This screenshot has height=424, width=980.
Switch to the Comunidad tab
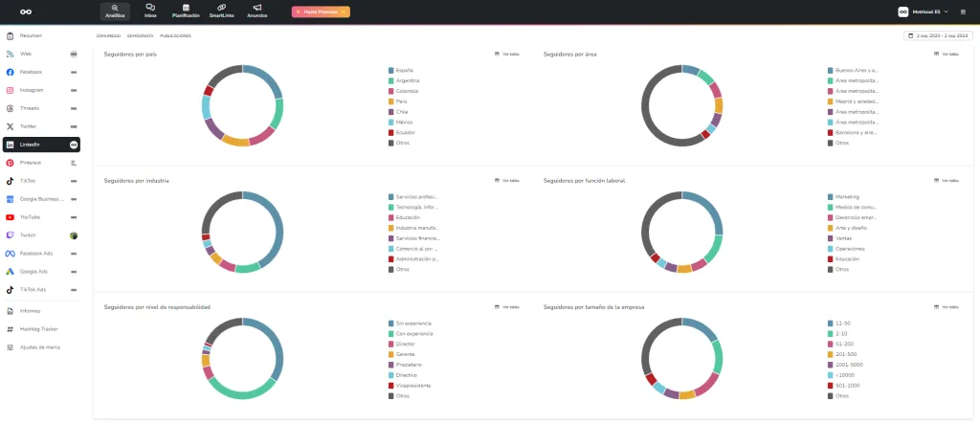coord(108,35)
